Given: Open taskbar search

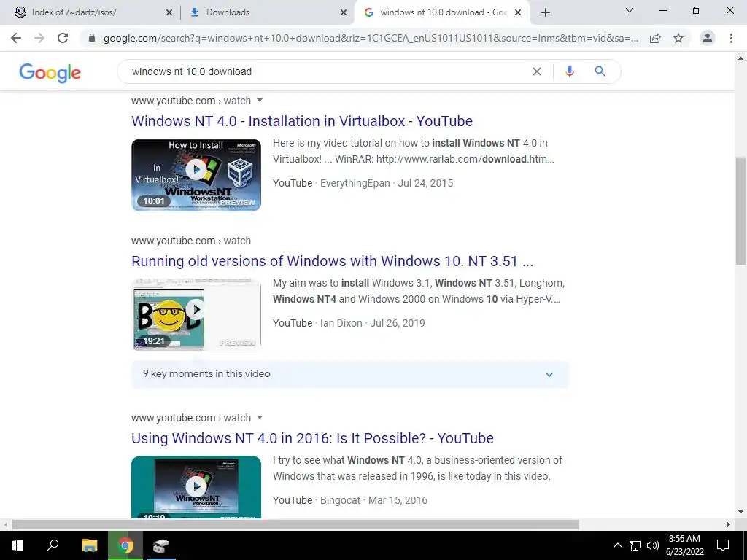Looking at the screenshot, I should (x=53, y=545).
